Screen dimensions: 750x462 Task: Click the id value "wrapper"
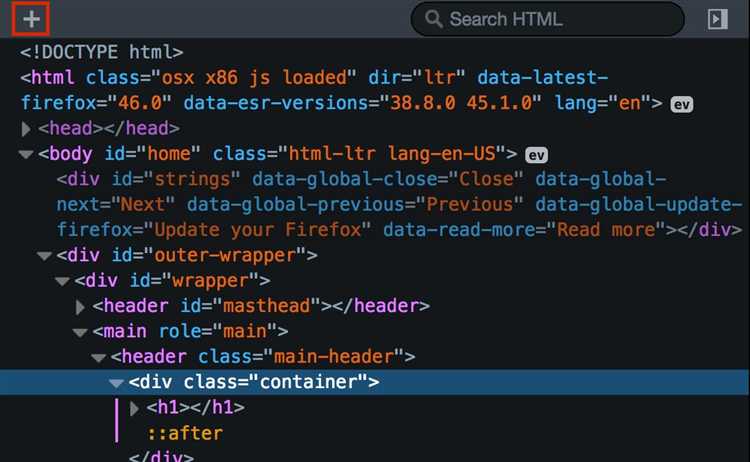[210, 280]
